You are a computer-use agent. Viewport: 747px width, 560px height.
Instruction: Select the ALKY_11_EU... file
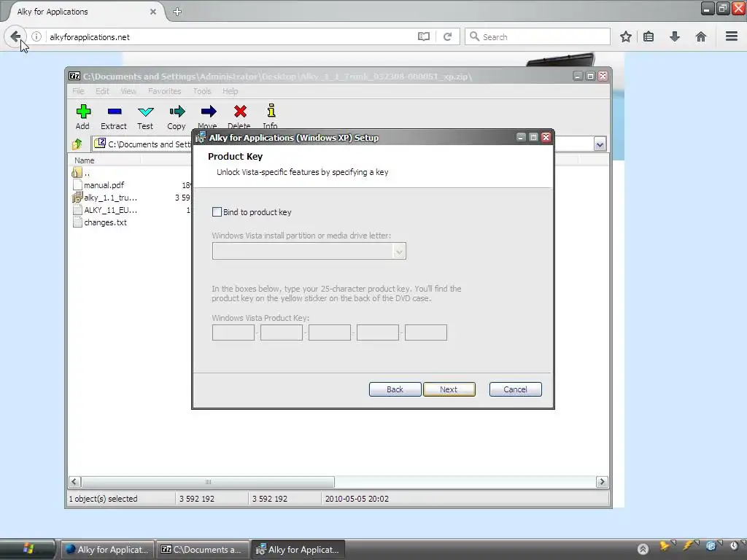(105, 210)
